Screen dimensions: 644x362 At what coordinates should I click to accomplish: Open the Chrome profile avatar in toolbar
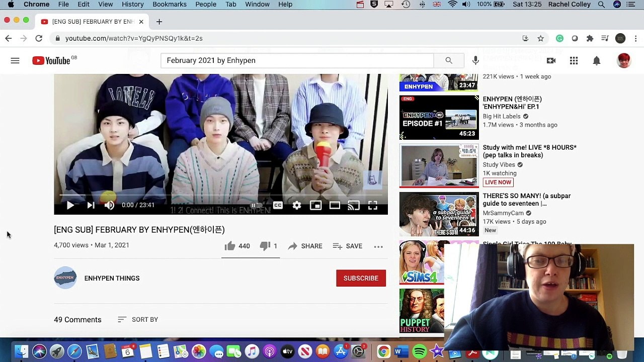620,38
